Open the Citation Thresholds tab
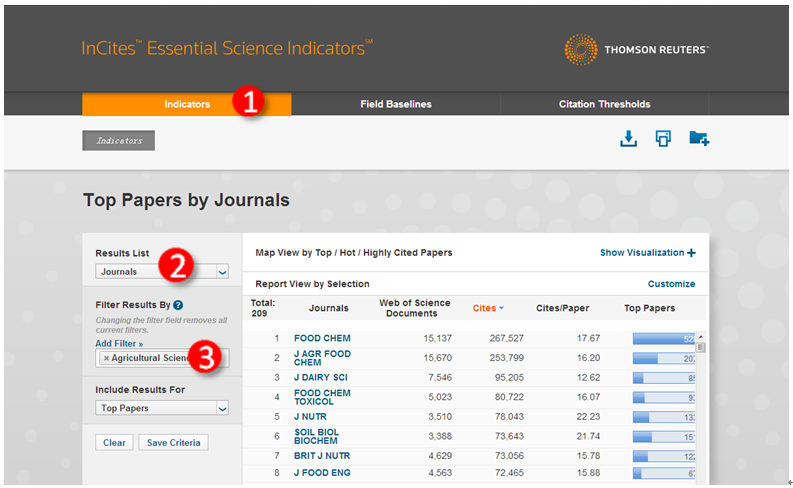The width and height of the screenshot is (793, 488). click(x=604, y=104)
